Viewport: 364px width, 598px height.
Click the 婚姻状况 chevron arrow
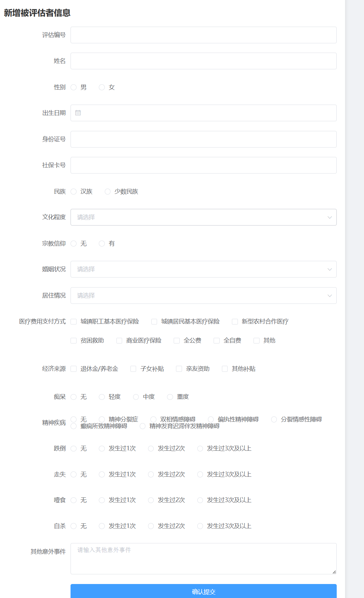[330, 269]
